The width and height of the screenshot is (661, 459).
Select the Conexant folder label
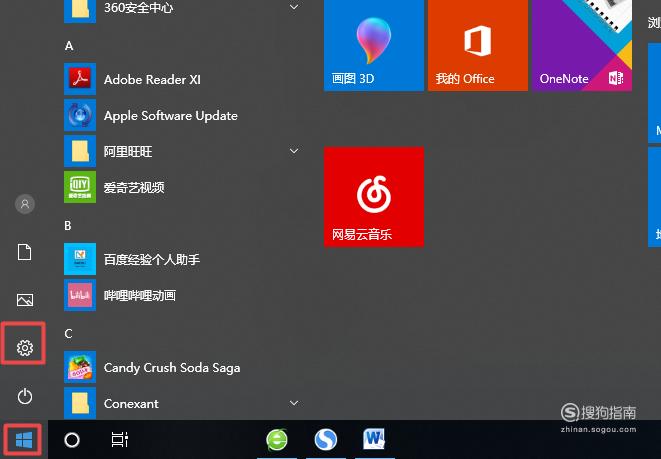coord(131,403)
